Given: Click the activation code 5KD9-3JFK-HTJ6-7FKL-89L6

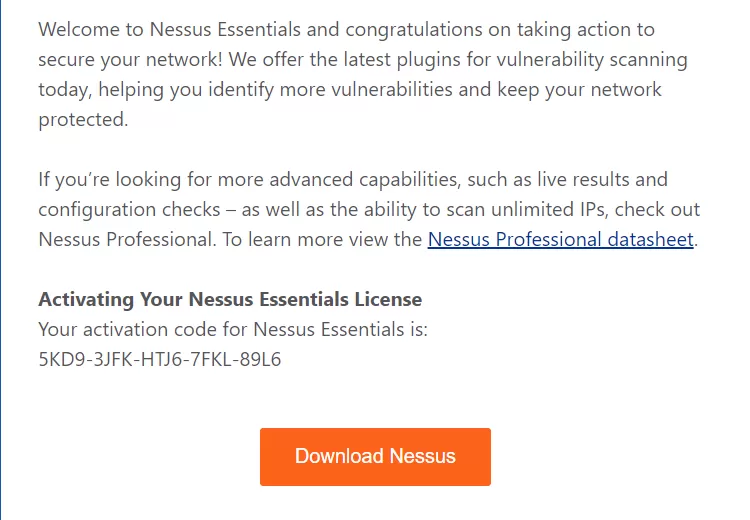Looking at the screenshot, I should click(160, 360).
